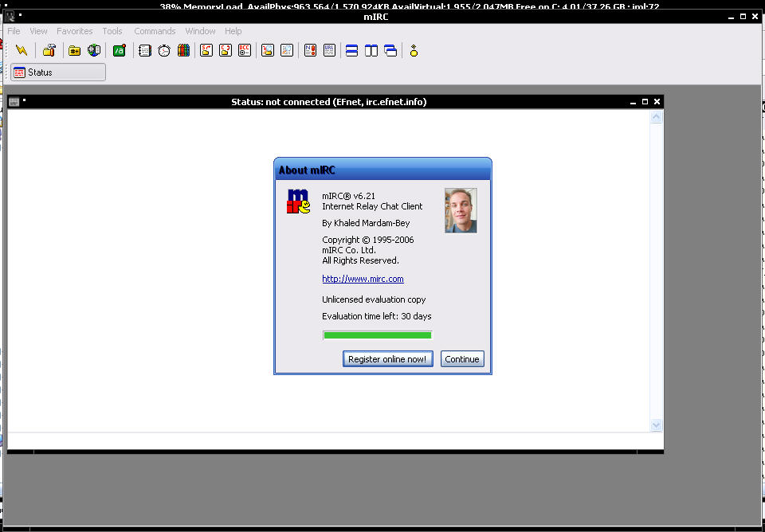
Task: Click the author photo thumbnail
Action: click(x=461, y=210)
